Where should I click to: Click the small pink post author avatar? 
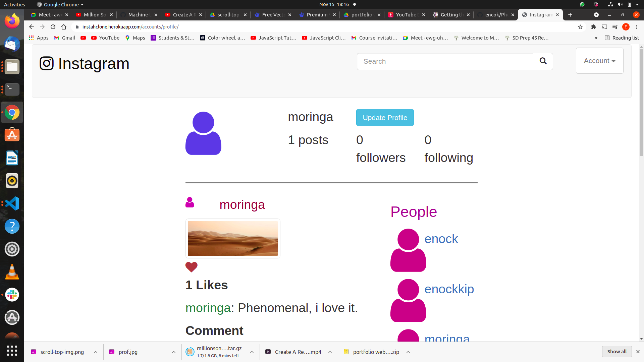(x=190, y=202)
